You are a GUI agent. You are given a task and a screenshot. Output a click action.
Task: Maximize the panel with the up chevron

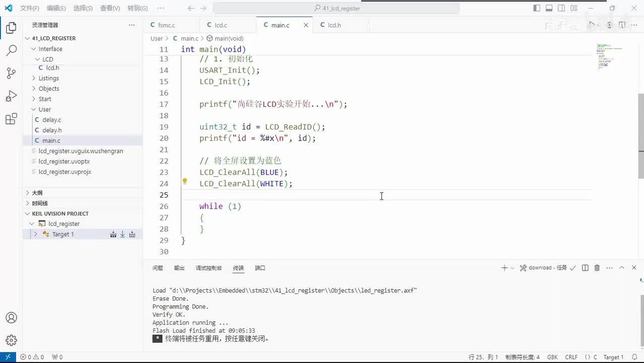pos(622,268)
